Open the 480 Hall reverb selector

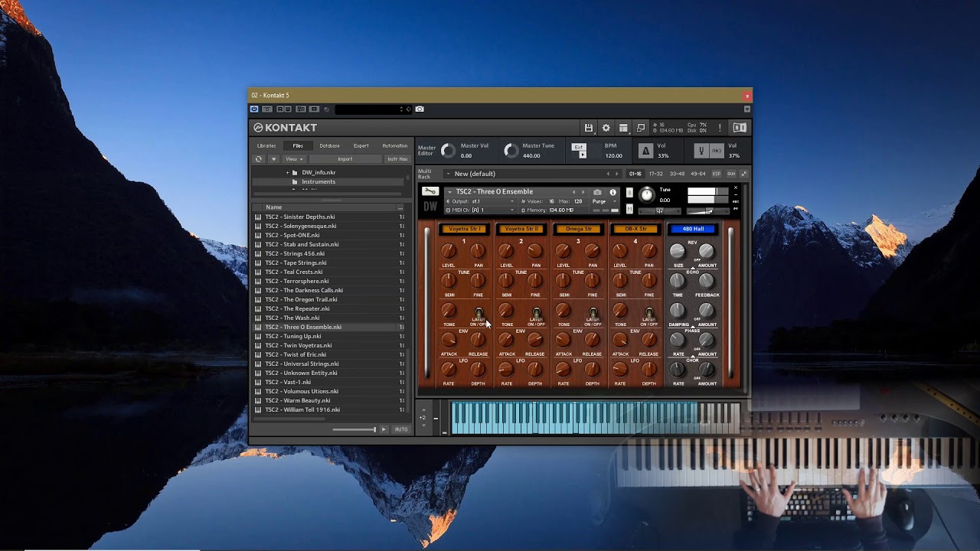[693, 229]
